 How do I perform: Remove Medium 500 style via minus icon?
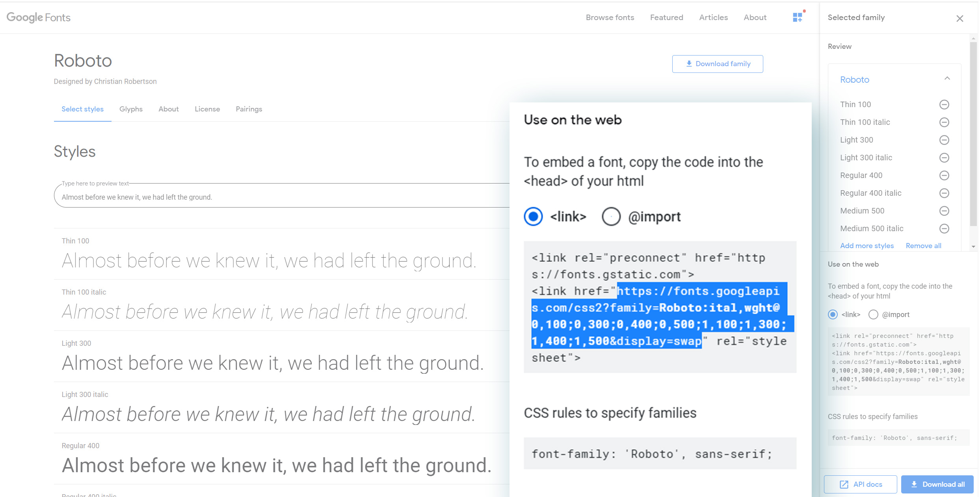click(x=944, y=211)
